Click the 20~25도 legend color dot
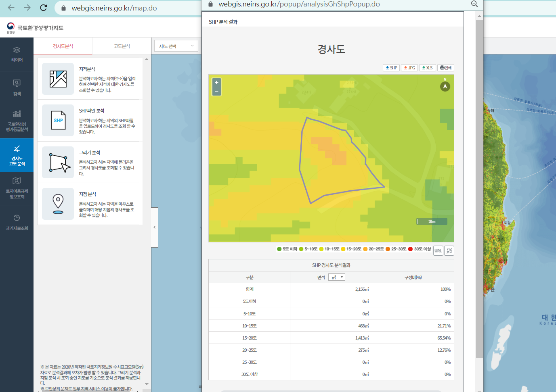The height and width of the screenshot is (392, 556). 365,249
